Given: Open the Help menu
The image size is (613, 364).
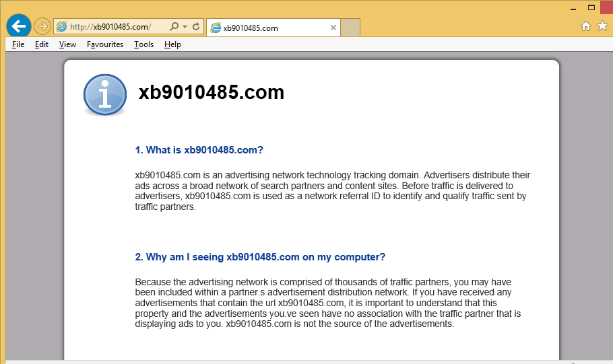Looking at the screenshot, I should coord(172,44).
